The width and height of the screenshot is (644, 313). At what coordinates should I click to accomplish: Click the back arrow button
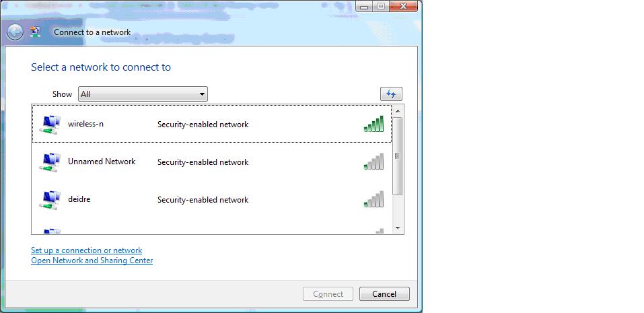coord(15,32)
